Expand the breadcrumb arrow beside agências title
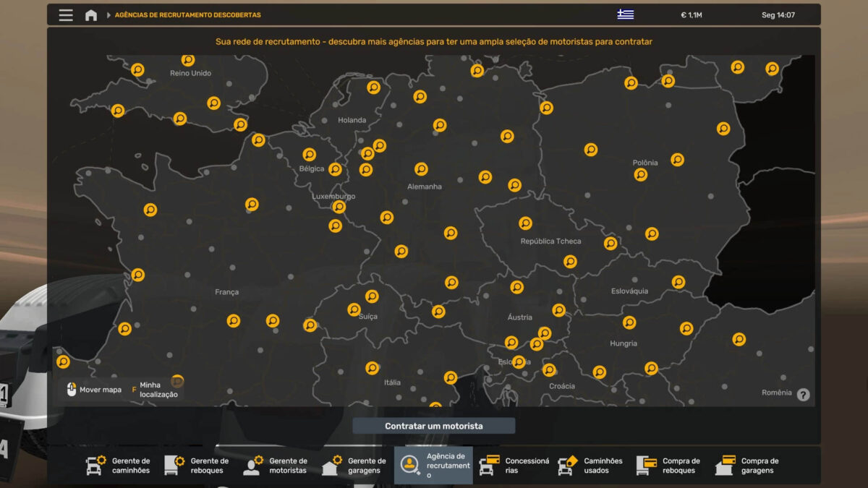868x488 pixels. (109, 15)
